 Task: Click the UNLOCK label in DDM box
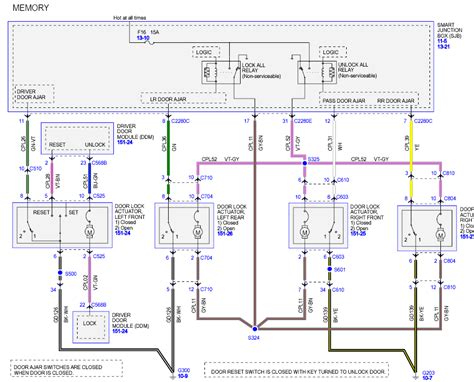pyautogui.click(x=95, y=145)
